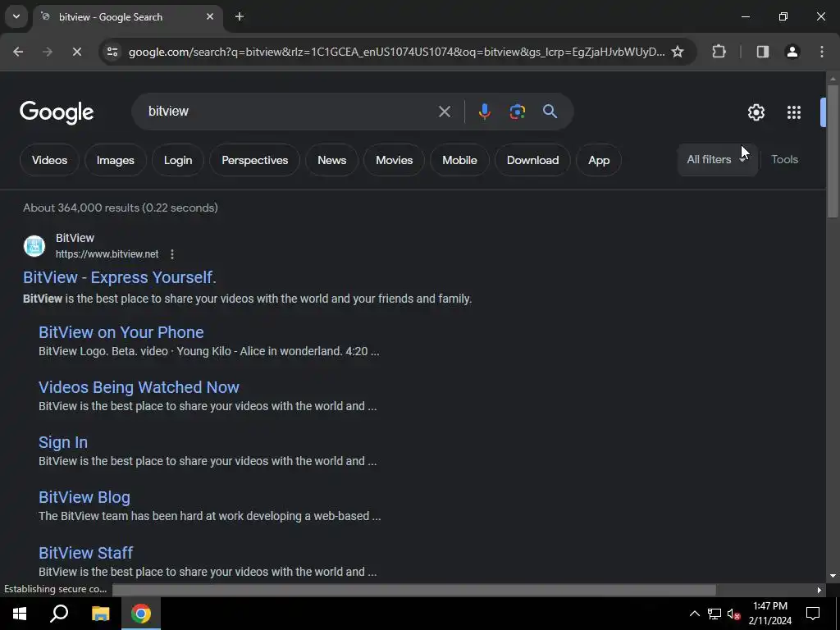
Task: Select the App filter chip
Action: pos(598,160)
